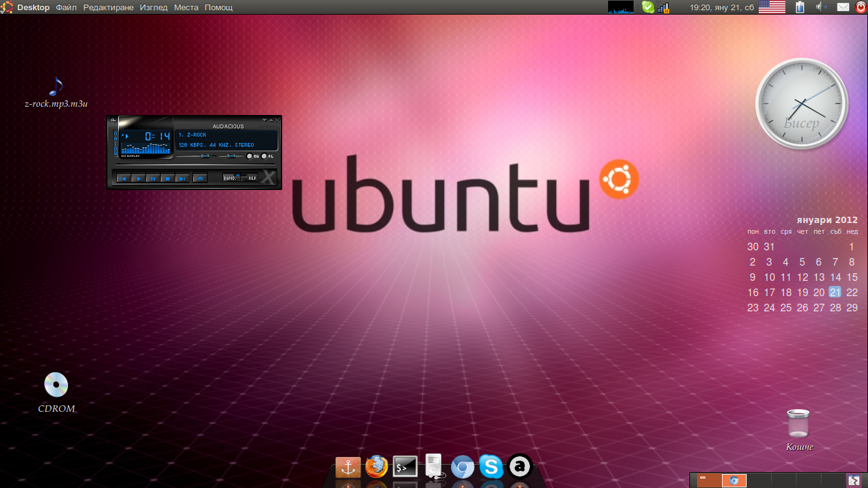868x488 pixels.
Task: Click the eject/open file button in Audacious
Action: (200, 179)
